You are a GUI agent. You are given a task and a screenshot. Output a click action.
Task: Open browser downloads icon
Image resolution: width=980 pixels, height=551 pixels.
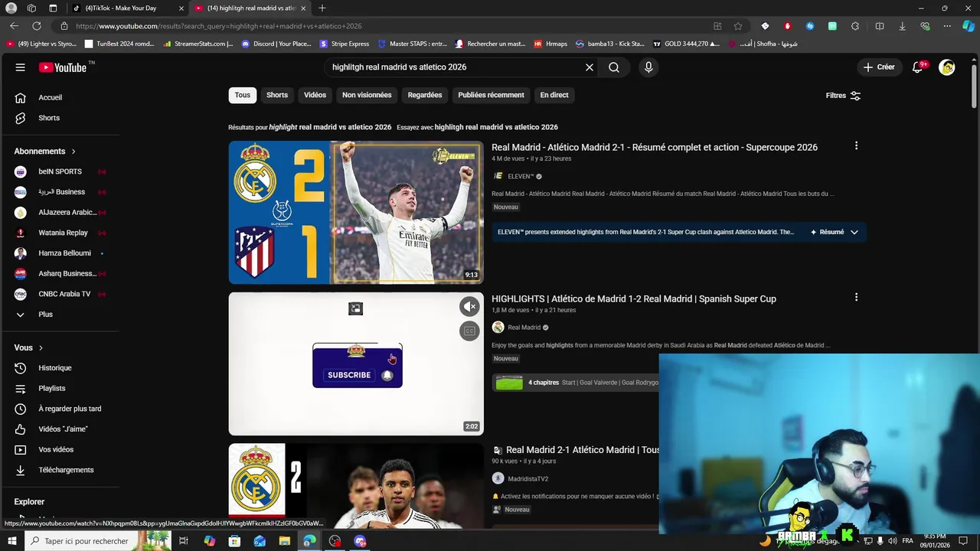pos(902,26)
